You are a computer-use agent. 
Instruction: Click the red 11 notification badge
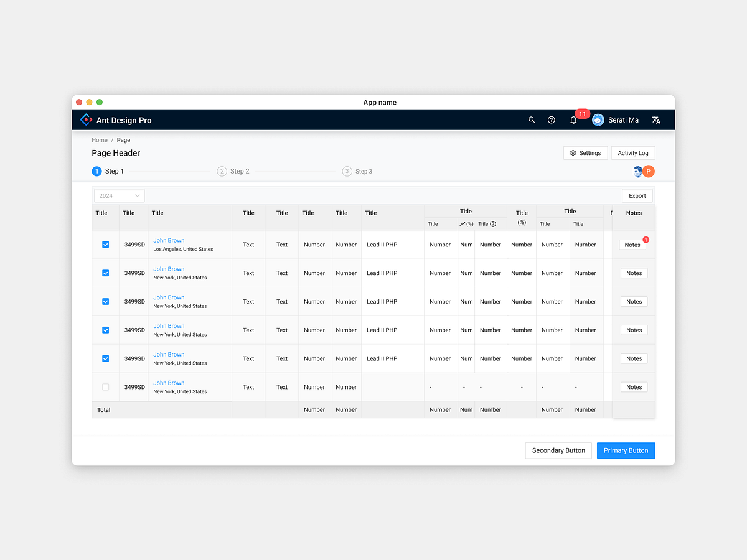582,114
